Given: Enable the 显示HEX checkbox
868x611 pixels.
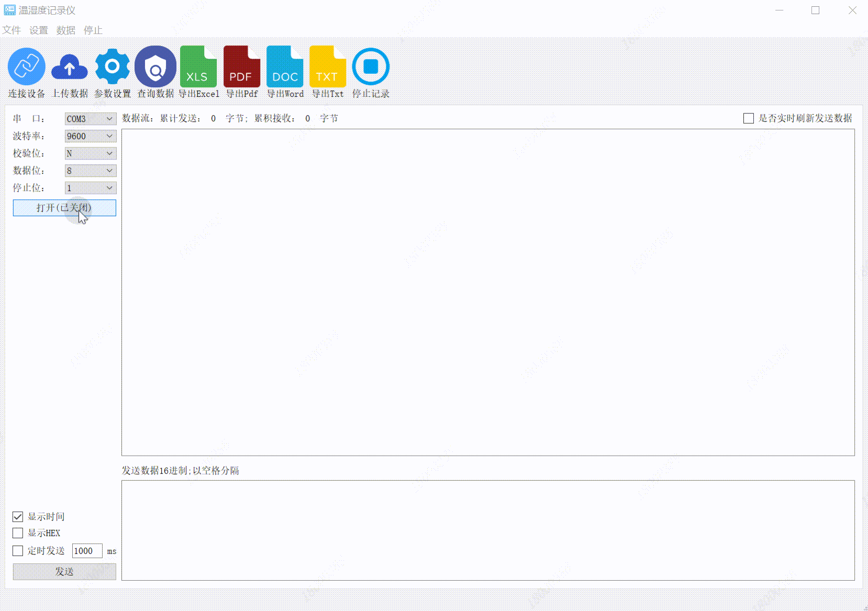Looking at the screenshot, I should pyautogui.click(x=18, y=533).
